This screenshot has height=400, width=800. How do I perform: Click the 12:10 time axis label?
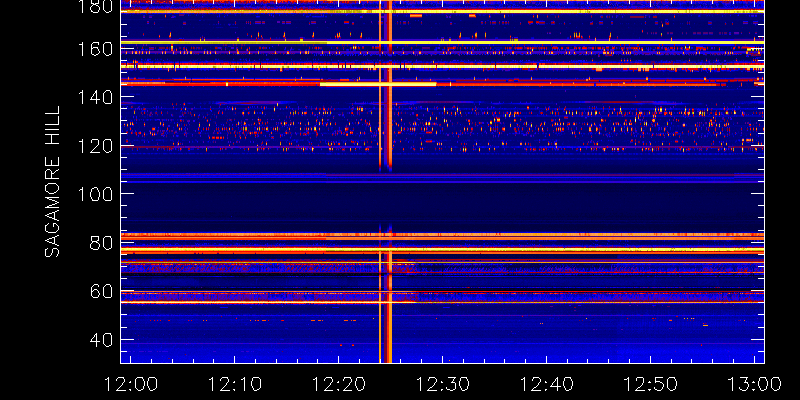[x=234, y=383]
